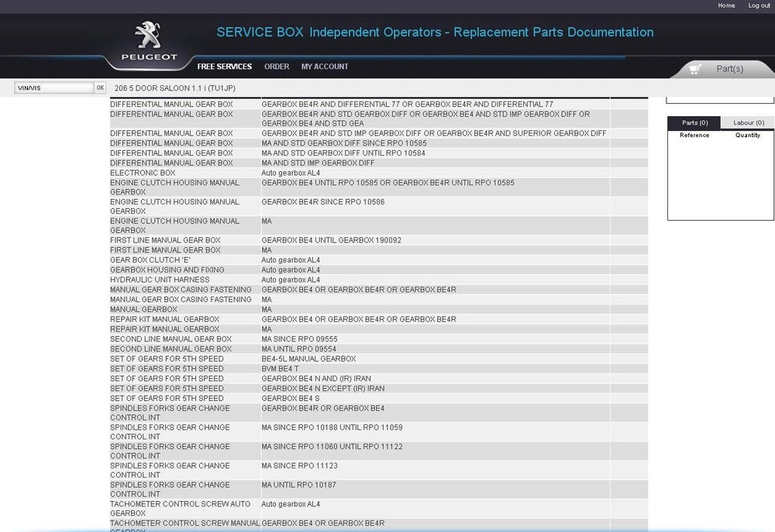This screenshot has width=775, height=532.
Task: Open the shopping cart icon
Action: tap(695, 69)
